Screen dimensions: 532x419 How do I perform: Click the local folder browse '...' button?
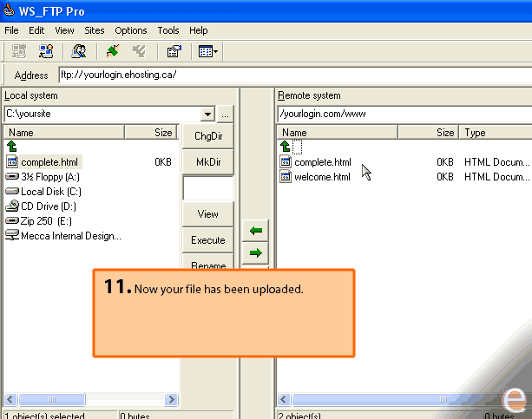[225, 114]
